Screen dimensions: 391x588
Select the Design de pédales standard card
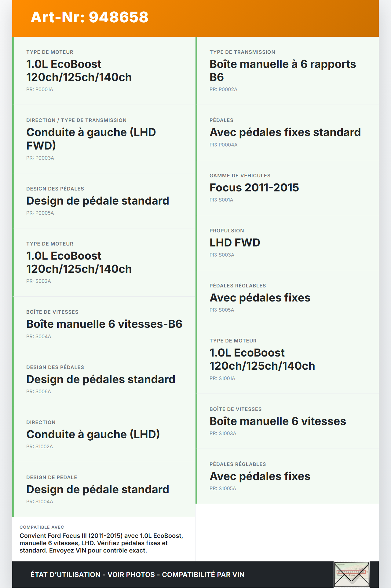(104, 379)
